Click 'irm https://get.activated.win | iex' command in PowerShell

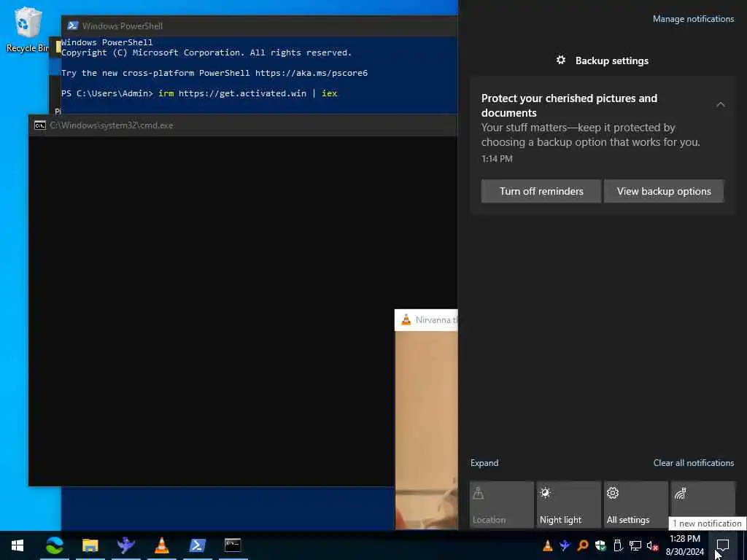point(248,93)
